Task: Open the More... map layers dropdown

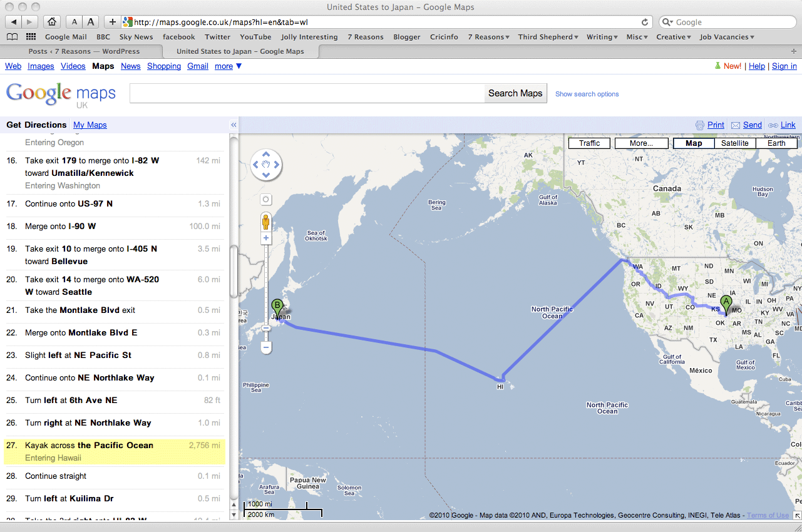Action: click(x=641, y=143)
